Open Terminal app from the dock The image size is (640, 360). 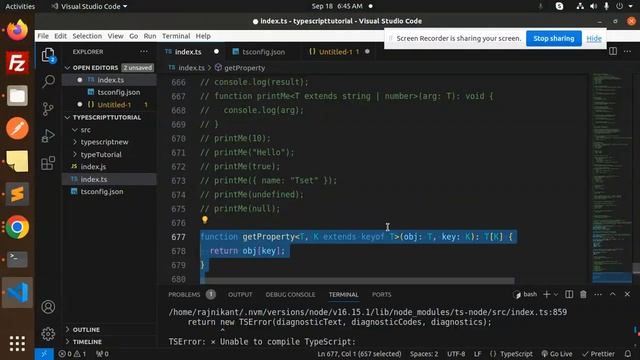tap(17, 259)
